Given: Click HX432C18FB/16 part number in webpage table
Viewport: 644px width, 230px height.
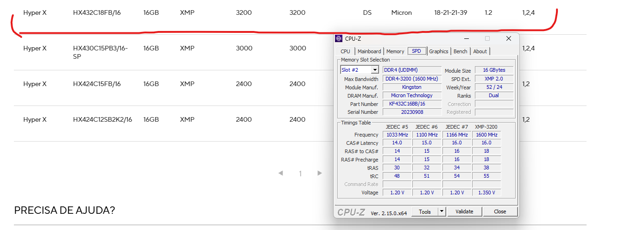Looking at the screenshot, I should (x=97, y=13).
